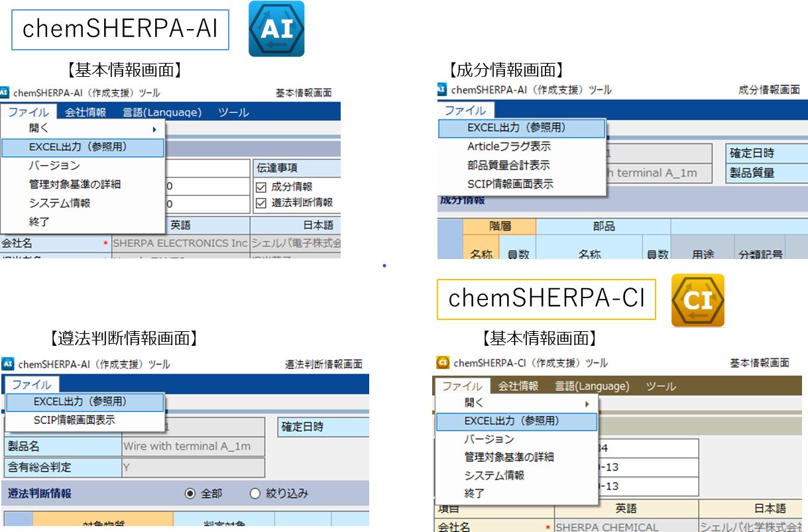
Task: Open ファイル menu in chemSHERPA-CI window
Action: pos(462,386)
